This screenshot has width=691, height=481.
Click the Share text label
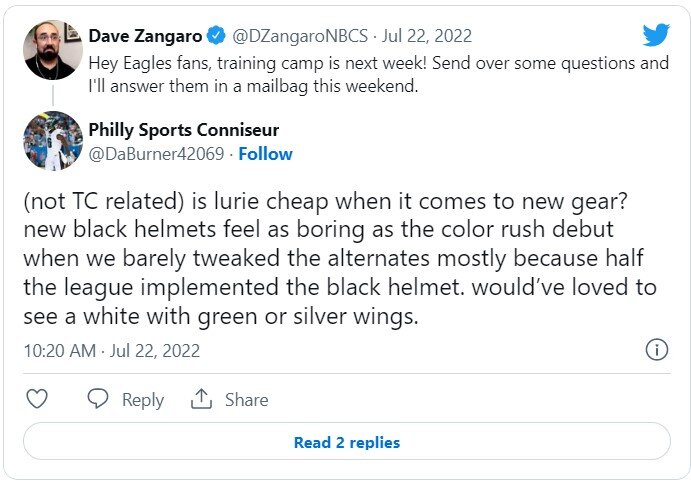(x=246, y=400)
